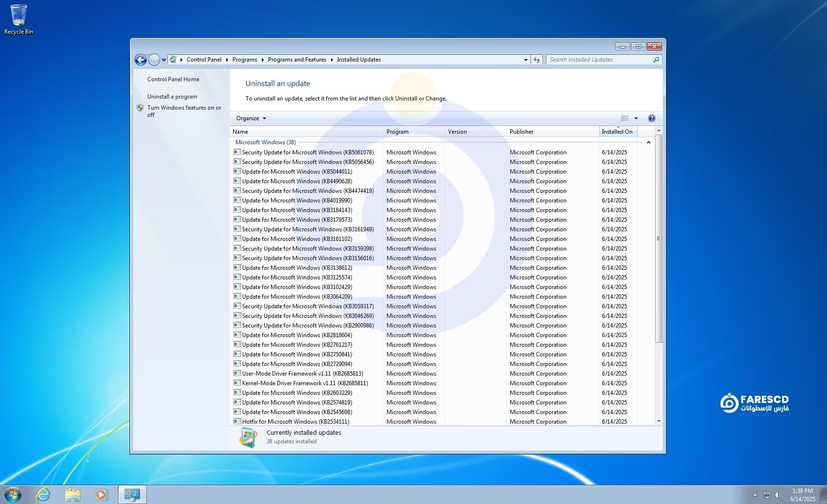Open the view options dropdown arrow
Screen dimensions: 827x504
[x=636, y=118]
